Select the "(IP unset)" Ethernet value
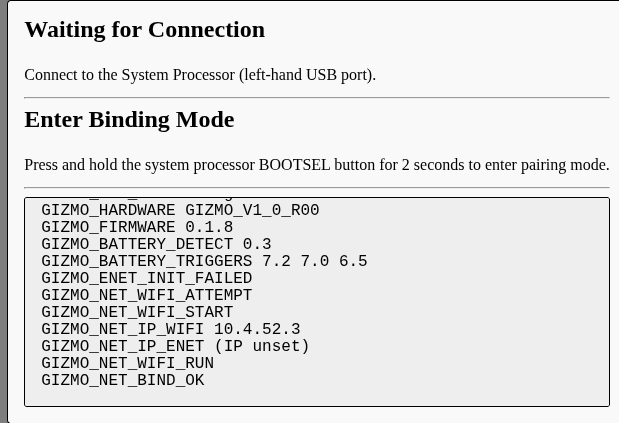The height and width of the screenshot is (423, 619). (x=262, y=347)
